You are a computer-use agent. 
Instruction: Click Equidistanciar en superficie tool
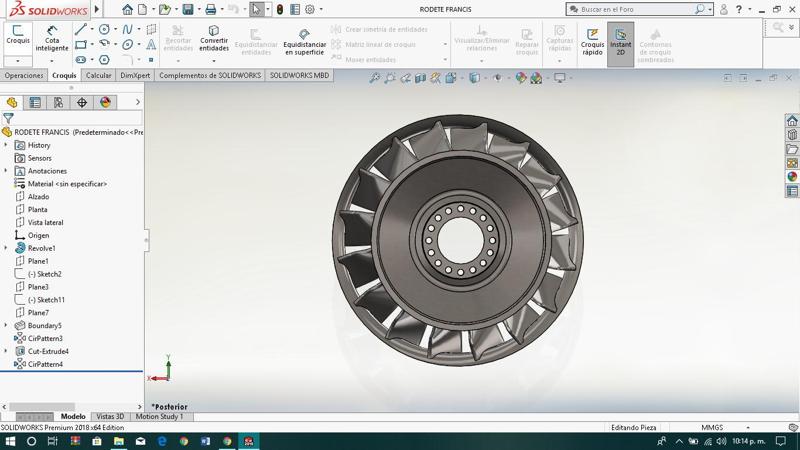tap(305, 42)
